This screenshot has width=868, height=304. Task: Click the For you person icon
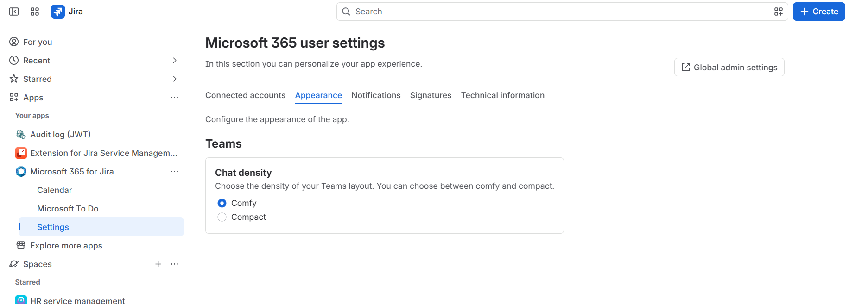pyautogui.click(x=14, y=42)
